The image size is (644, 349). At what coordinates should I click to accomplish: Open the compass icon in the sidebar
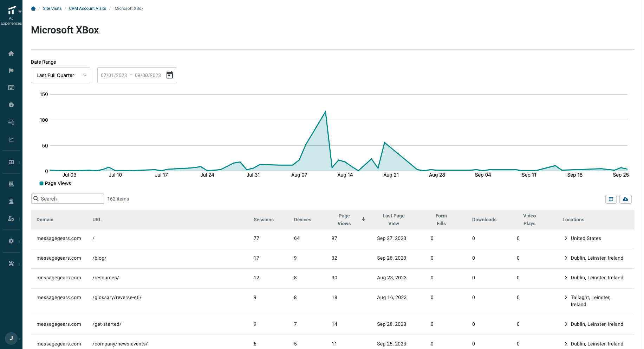pyautogui.click(x=11, y=105)
